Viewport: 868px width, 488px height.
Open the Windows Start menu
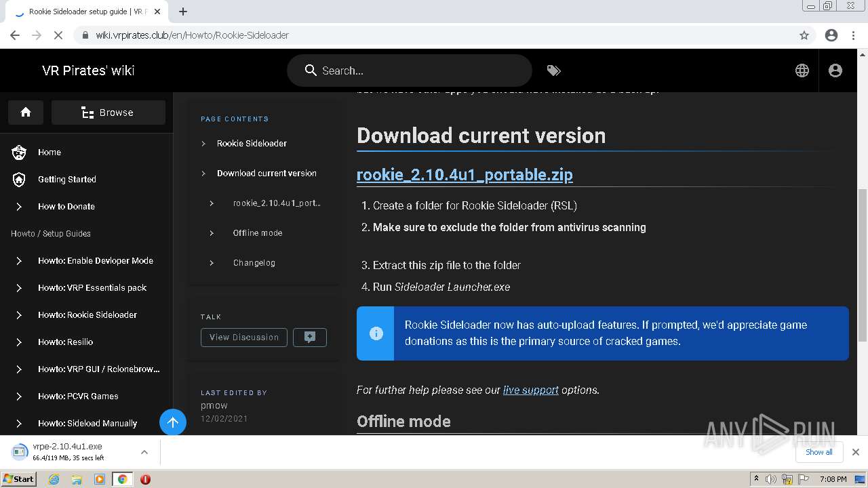click(19, 479)
